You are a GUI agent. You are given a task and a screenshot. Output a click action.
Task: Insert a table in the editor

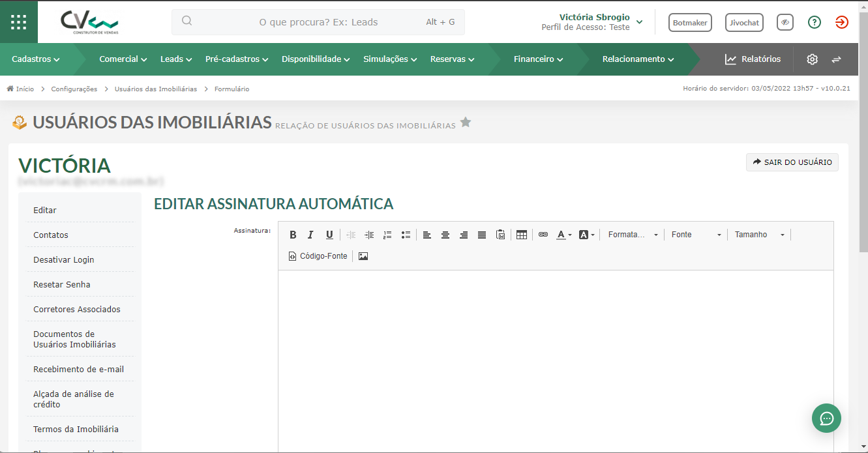point(522,235)
